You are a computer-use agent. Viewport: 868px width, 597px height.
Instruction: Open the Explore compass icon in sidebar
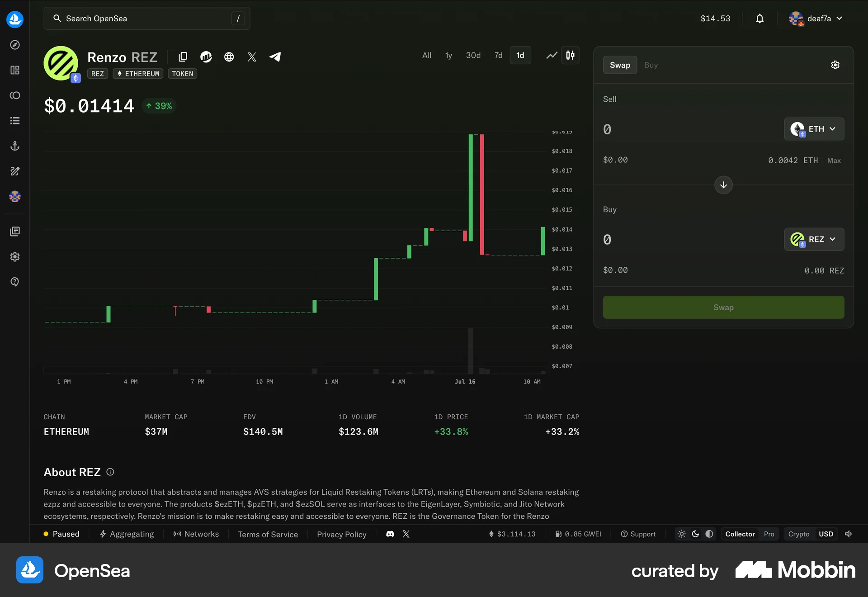point(15,45)
